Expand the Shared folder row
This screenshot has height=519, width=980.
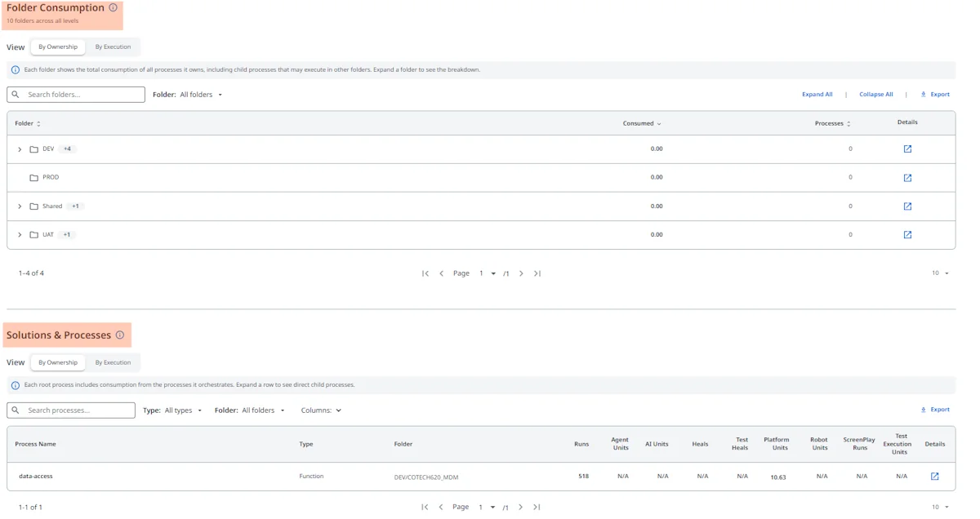coord(20,206)
